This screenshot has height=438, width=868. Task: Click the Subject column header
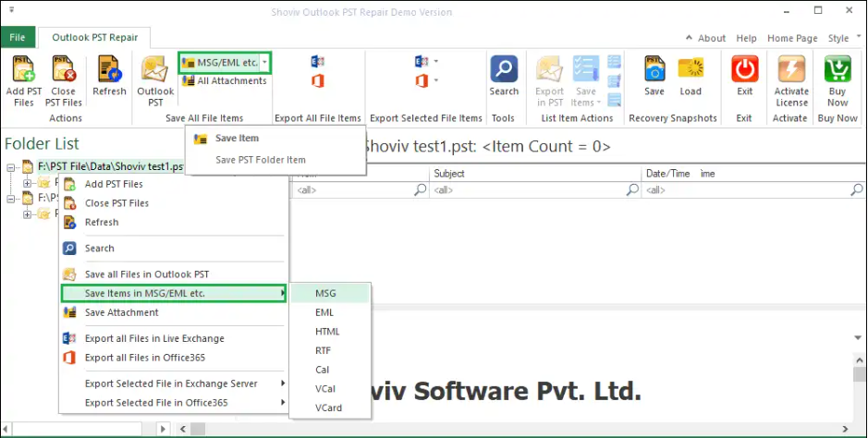(x=535, y=174)
